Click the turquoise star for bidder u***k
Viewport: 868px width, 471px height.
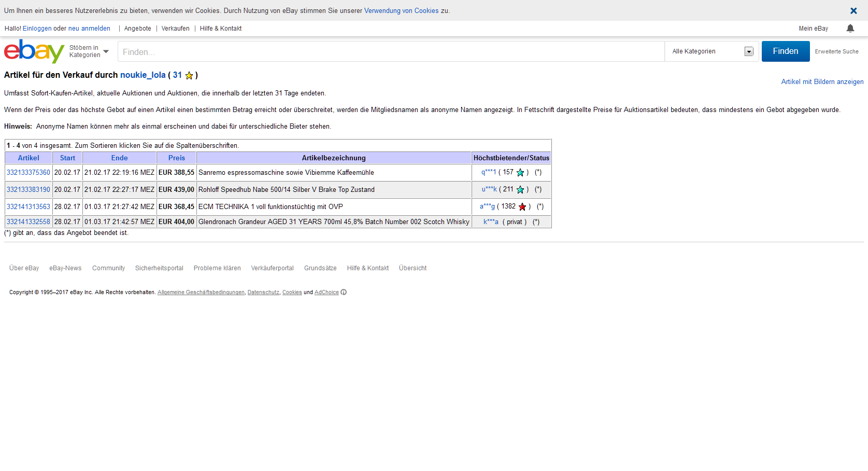pos(520,190)
